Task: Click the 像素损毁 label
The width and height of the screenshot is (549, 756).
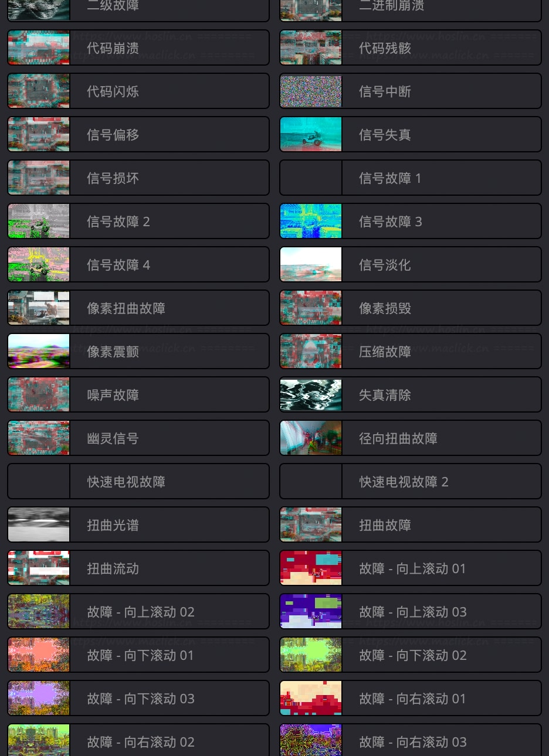Action: point(385,308)
